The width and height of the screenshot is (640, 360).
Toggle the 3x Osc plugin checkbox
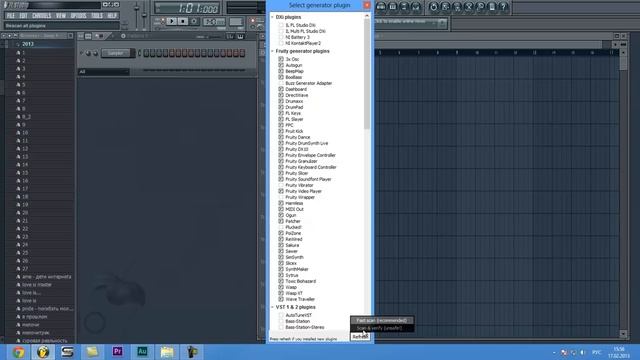pyautogui.click(x=281, y=59)
